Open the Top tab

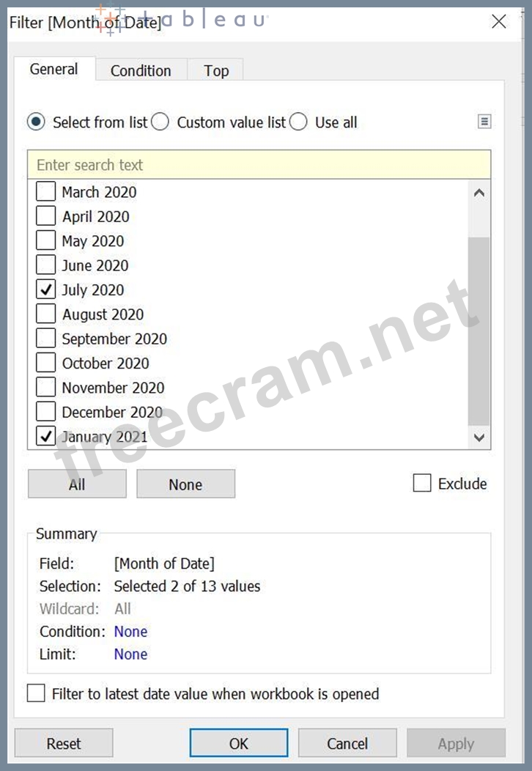pyautogui.click(x=216, y=70)
